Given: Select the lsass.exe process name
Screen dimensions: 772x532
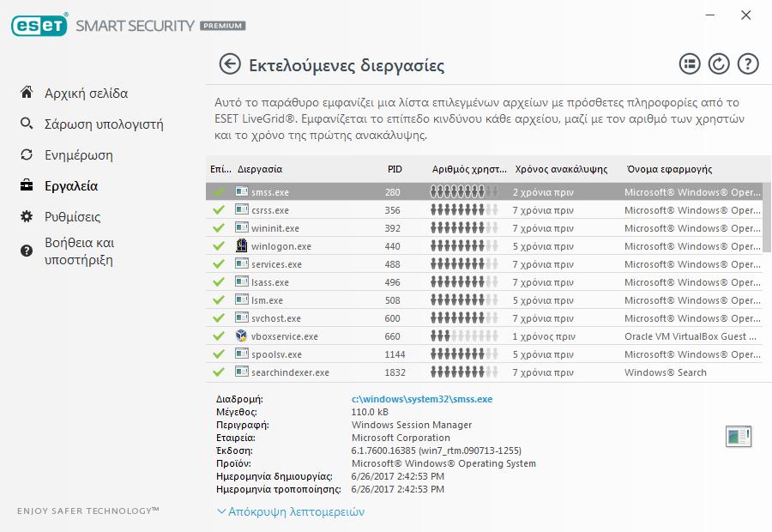Looking at the screenshot, I should tap(270, 283).
